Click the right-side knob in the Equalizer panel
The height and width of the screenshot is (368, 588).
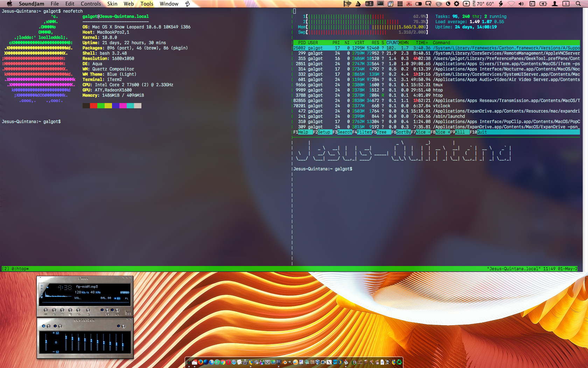123,326
